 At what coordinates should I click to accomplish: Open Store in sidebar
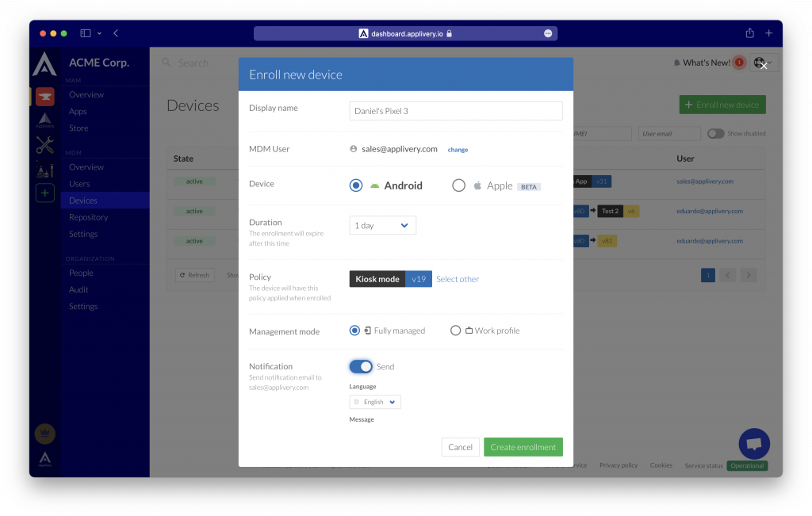79,128
